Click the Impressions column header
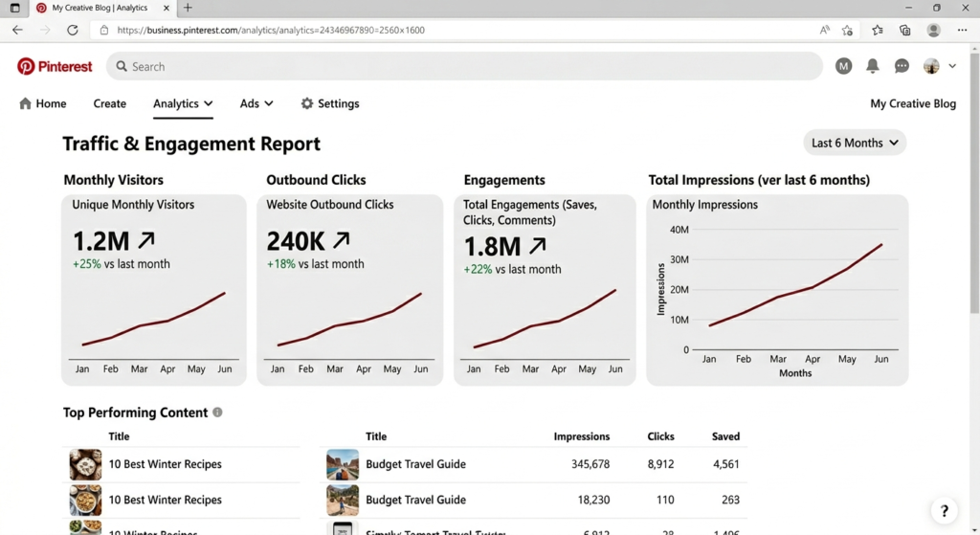The width and height of the screenshot is (980, 535). [x=581, y=436]
